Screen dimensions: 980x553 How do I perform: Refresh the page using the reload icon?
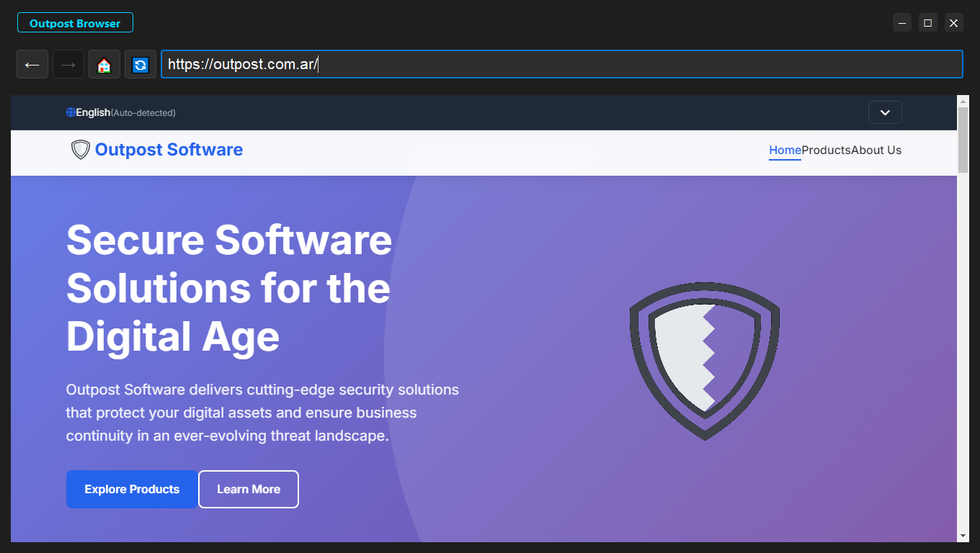pyautogui.click(x=140, y=64)
